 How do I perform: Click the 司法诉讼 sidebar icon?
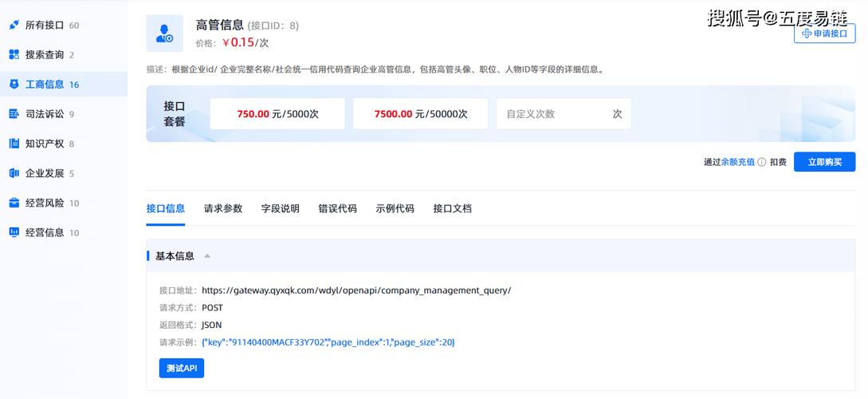point(14,114)
